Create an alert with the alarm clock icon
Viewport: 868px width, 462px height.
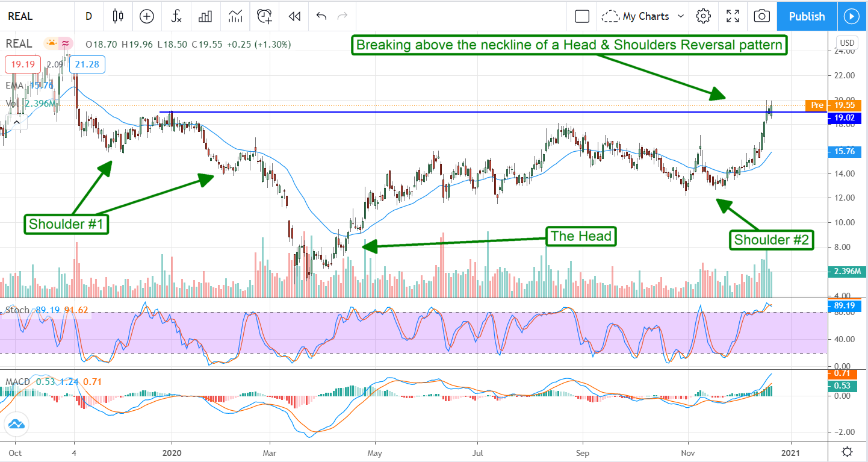[x=264, y=16]
